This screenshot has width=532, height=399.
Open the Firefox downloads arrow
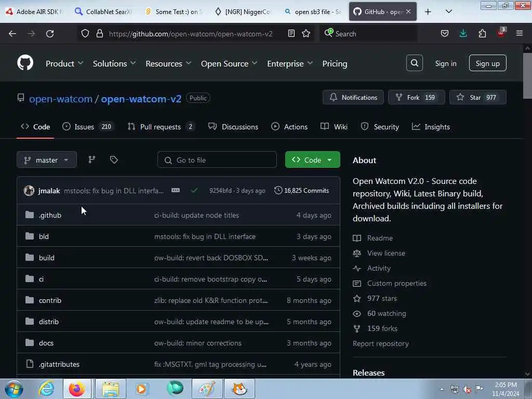(463, 33)
